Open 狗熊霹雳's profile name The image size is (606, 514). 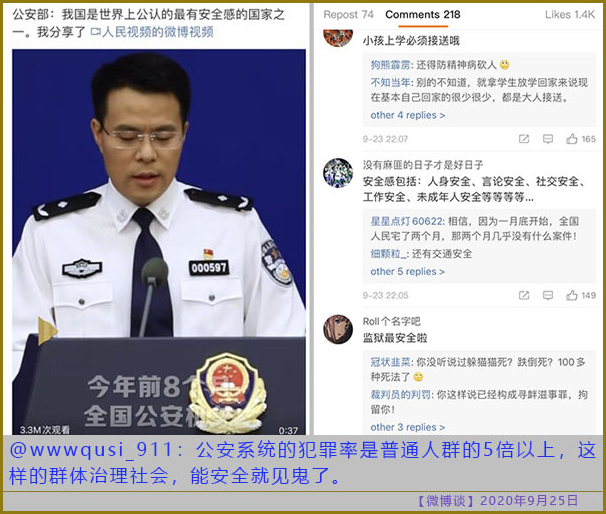pyautogui.click(x=390, y=65)
